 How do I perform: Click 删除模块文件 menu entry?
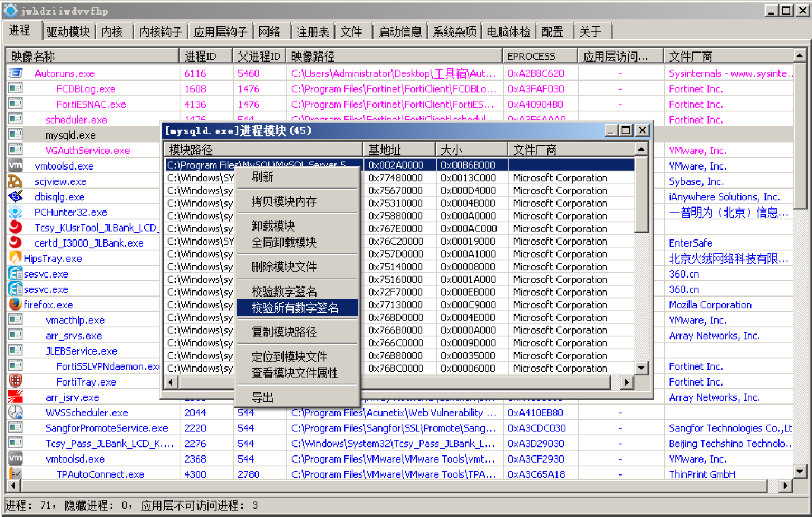[297, 267]
